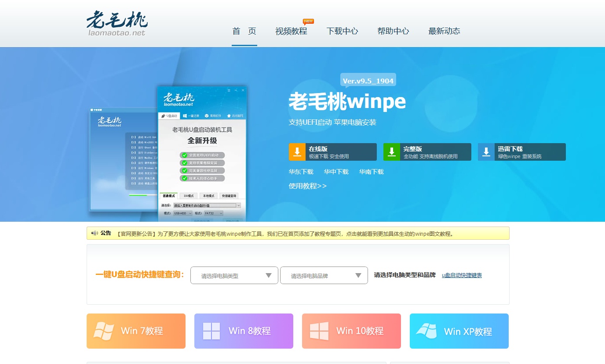Click the 华中下载 mirror link
The width and height of the screenshot is (605, 364).
pyautogui.click(x=336, y=172)
